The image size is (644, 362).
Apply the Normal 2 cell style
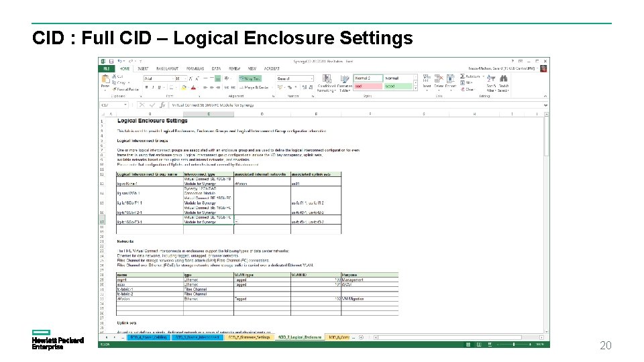coord(368,78)
